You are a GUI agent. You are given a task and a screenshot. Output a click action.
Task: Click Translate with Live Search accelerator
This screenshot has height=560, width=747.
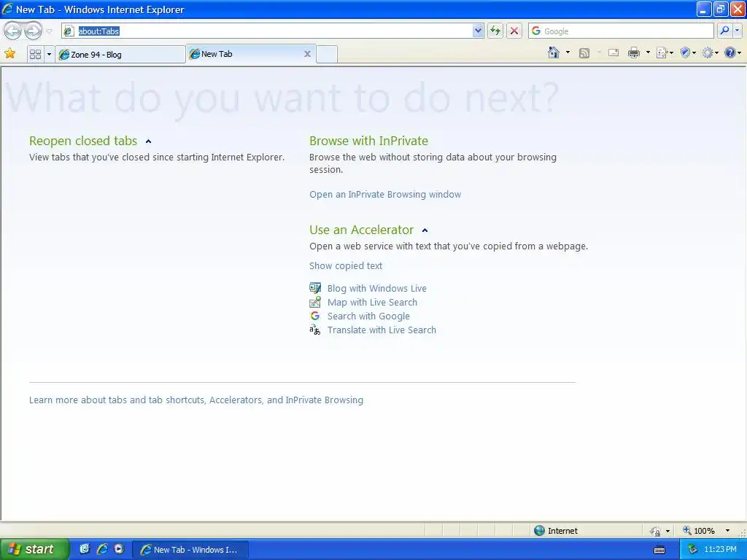382,330
